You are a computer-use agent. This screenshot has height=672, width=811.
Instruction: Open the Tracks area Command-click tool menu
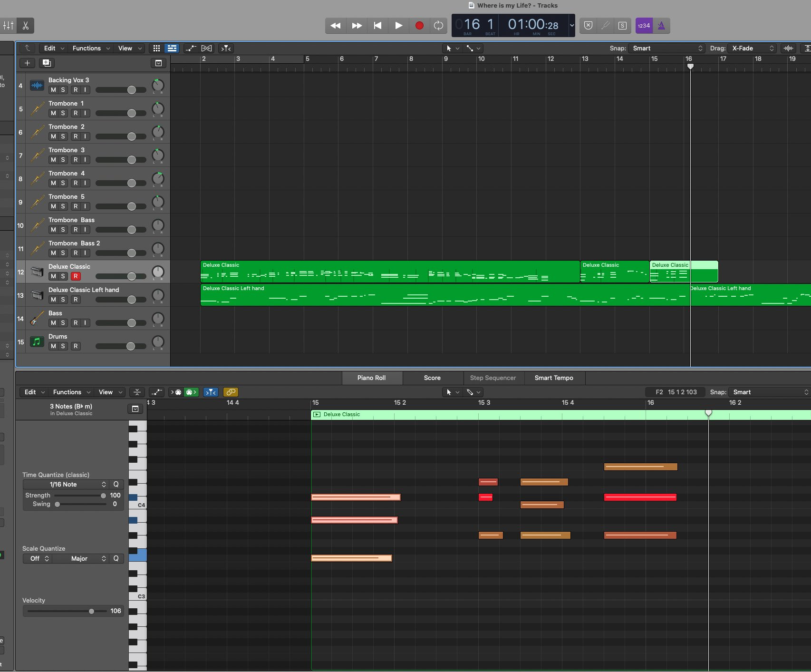(473, 48)
